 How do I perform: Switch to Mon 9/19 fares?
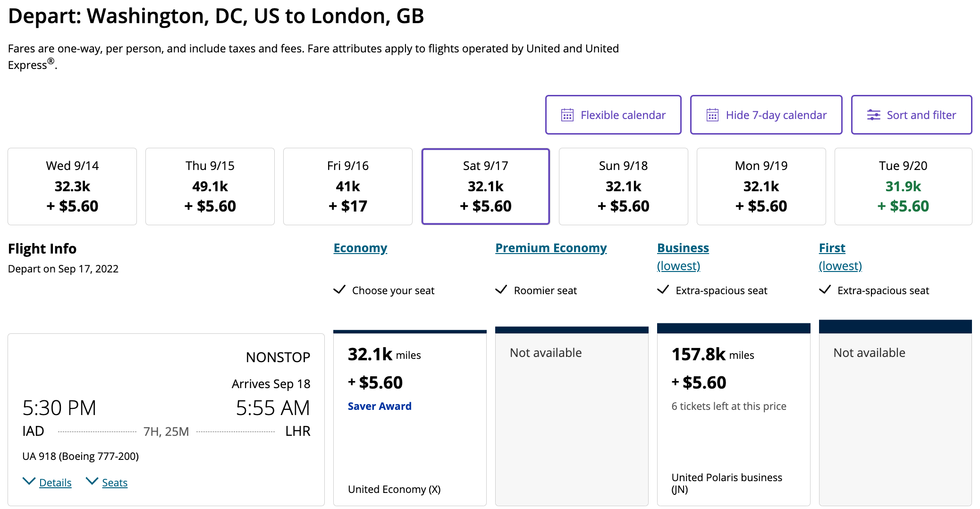click(761, 187)
